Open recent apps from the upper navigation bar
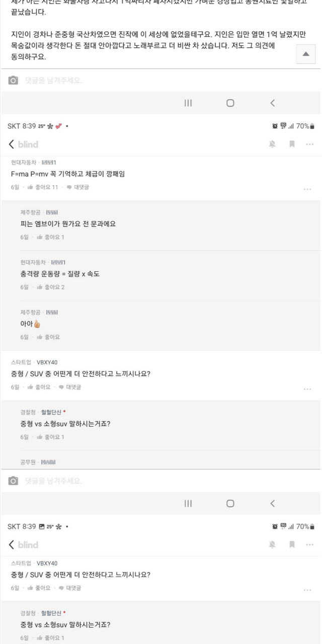The width and height of the screenshot is (322, 644). point(188,103)
